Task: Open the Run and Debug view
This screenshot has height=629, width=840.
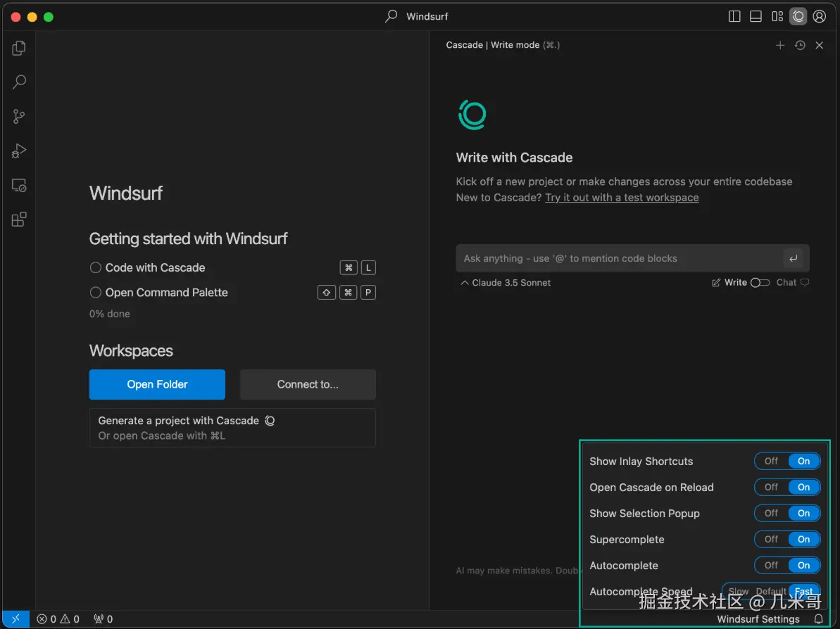Action: [x=19, y=151]
